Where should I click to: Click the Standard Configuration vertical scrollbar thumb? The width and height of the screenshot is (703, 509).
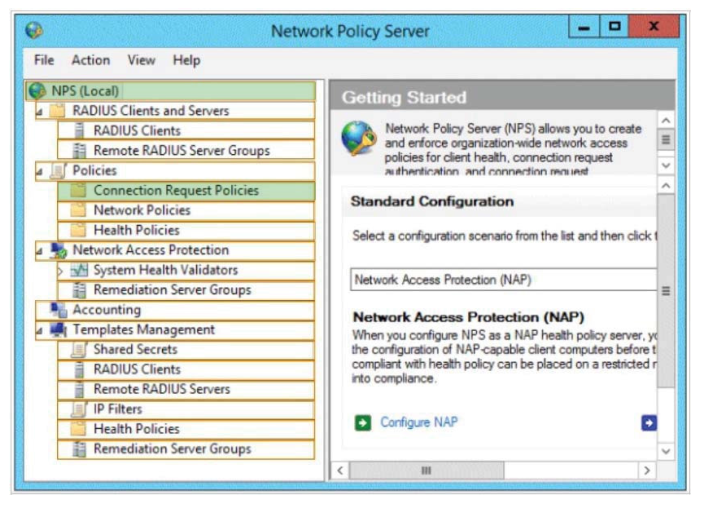pyautogui.click(x=666, y=291)
